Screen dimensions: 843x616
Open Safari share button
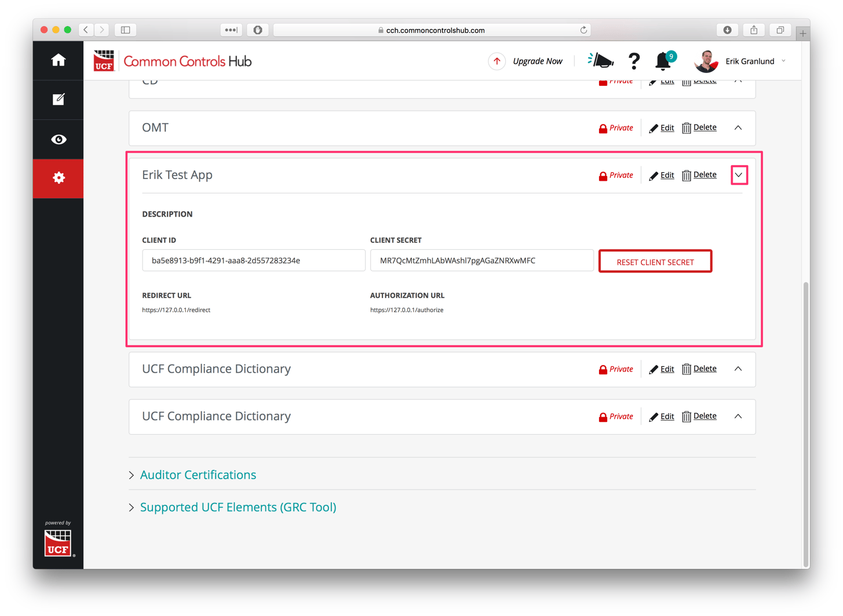click(x=754, y=30)
